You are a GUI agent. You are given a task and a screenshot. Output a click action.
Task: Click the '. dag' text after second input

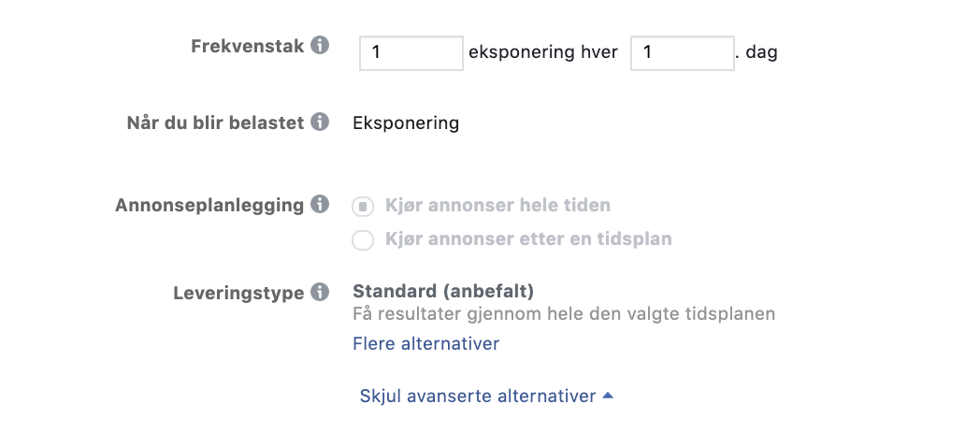[757, 52]
